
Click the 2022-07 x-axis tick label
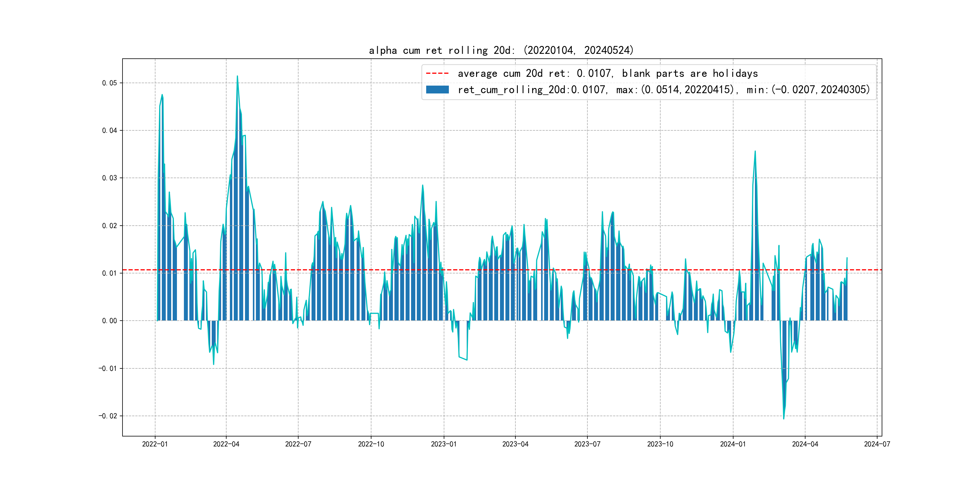pyautogui.click(x=298, y=444)
